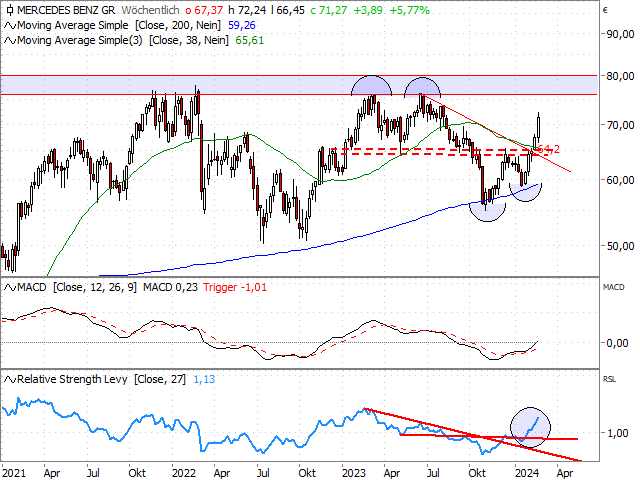This screenshot has height=480, width=640.
Task: Click the € currency symbol on the price axis
Action: point(605,10)
